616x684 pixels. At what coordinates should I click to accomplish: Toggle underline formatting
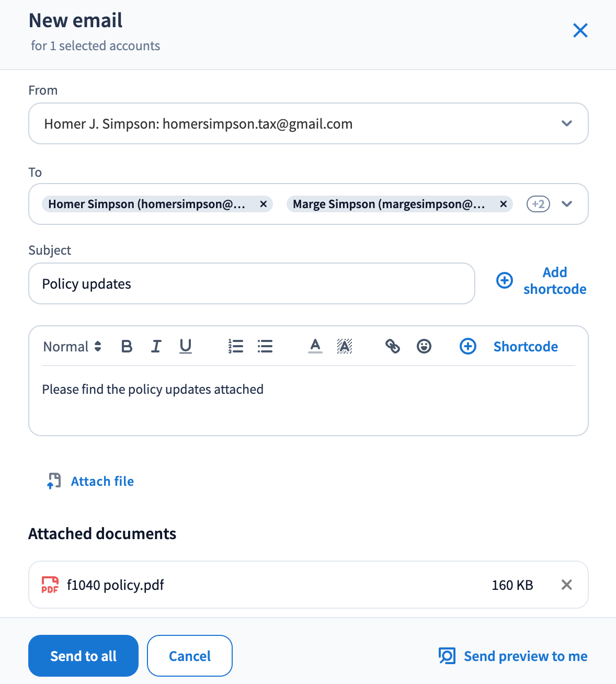click(186, 346)
